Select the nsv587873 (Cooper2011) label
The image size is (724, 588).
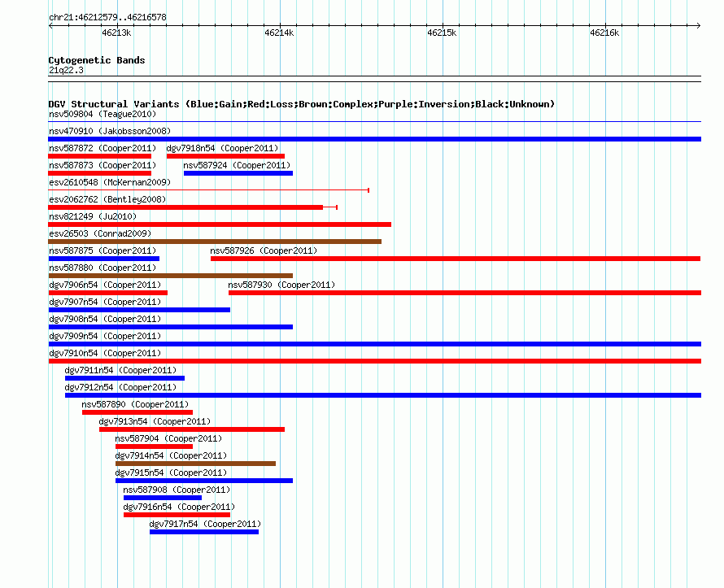102,165
